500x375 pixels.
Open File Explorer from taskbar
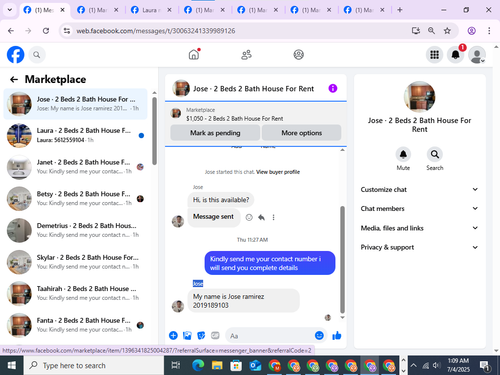pos(217,366)
